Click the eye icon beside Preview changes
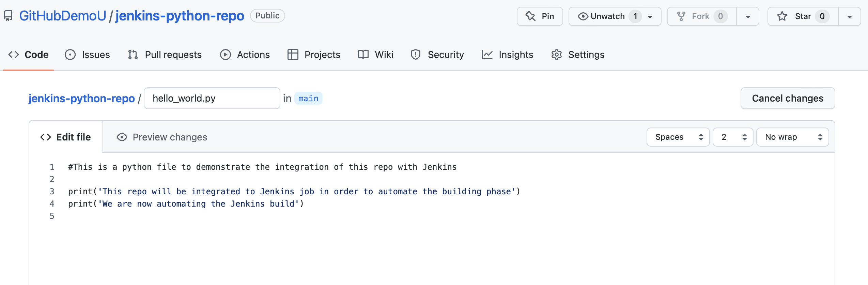868x285 pixels. [122, 137]
